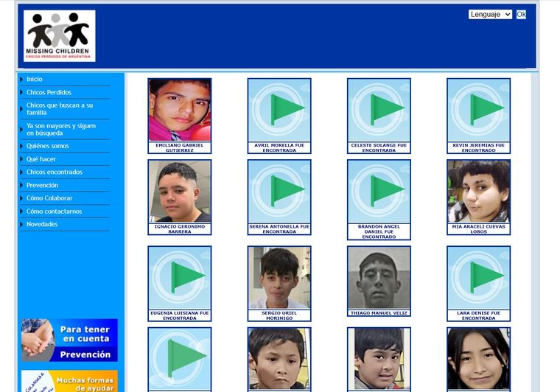
Task: Go to Cómo Colaborar
Action: 49,197
